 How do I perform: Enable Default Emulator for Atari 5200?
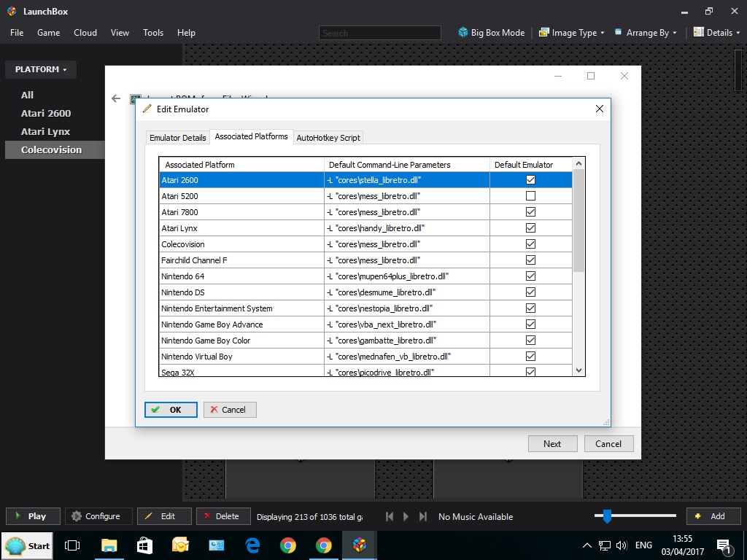point(530,195)
